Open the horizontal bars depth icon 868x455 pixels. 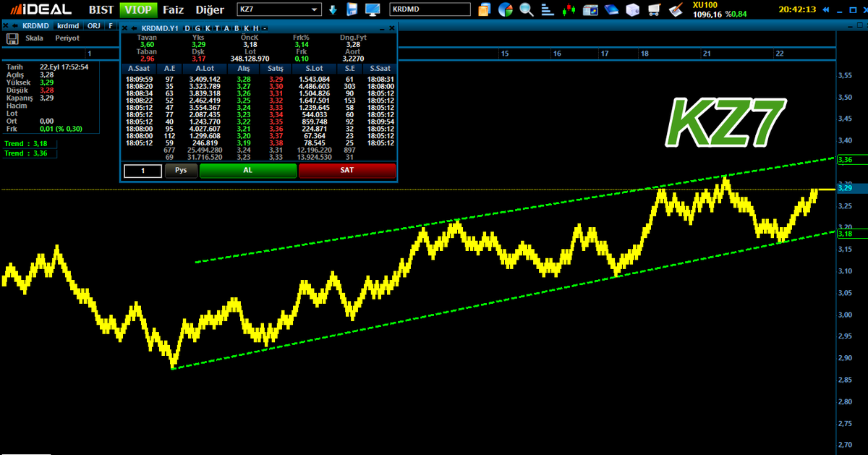click(548, 10)
